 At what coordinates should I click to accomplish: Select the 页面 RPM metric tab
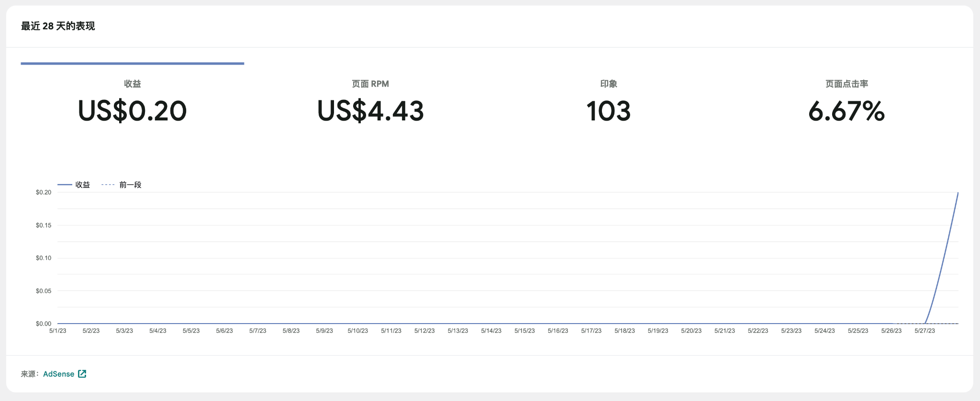pos(370,84)
